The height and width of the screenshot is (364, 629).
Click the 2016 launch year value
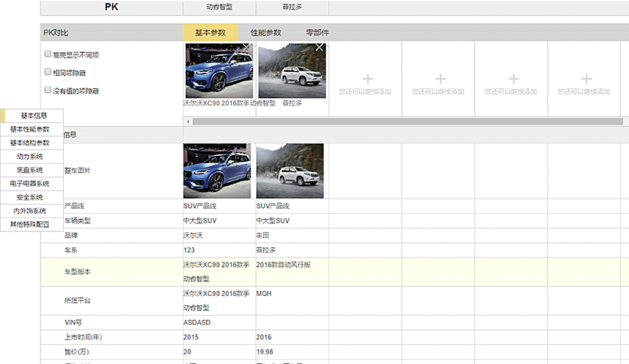pos(263,337)
